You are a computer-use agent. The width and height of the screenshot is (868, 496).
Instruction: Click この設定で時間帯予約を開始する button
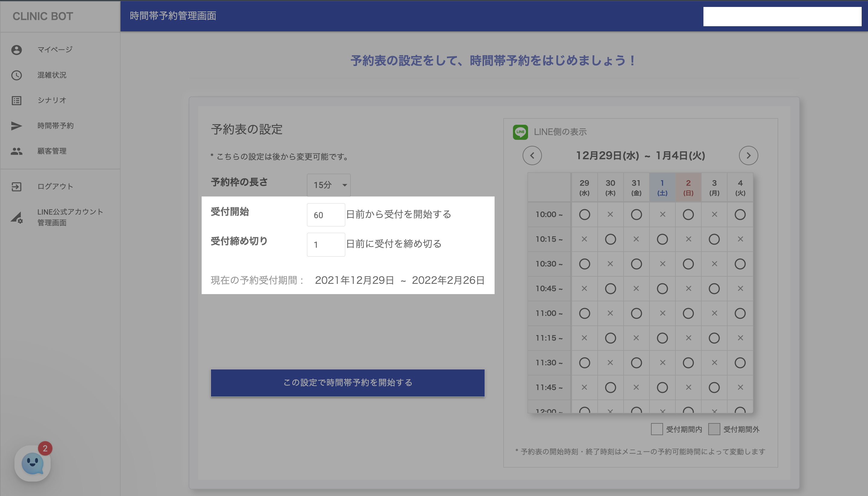348,383
